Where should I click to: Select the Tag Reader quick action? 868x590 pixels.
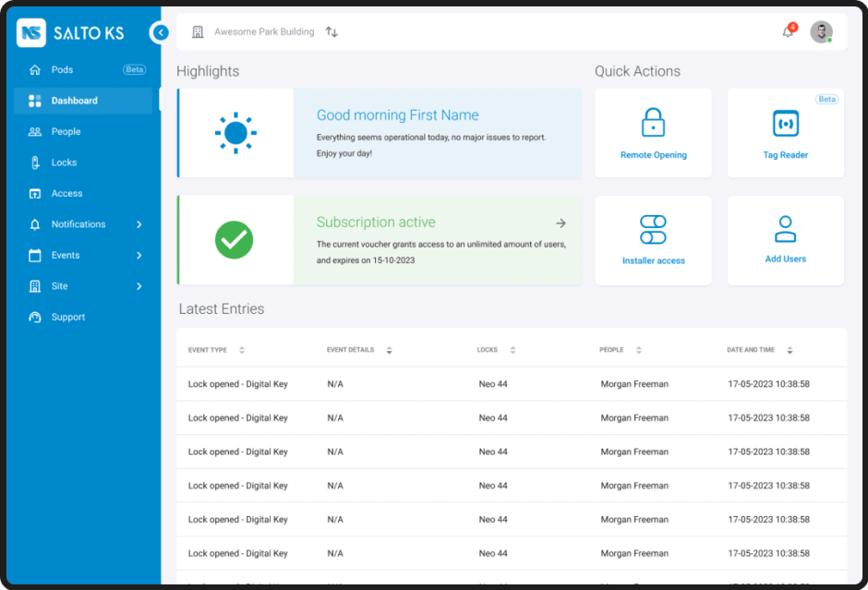pos(785,124)
